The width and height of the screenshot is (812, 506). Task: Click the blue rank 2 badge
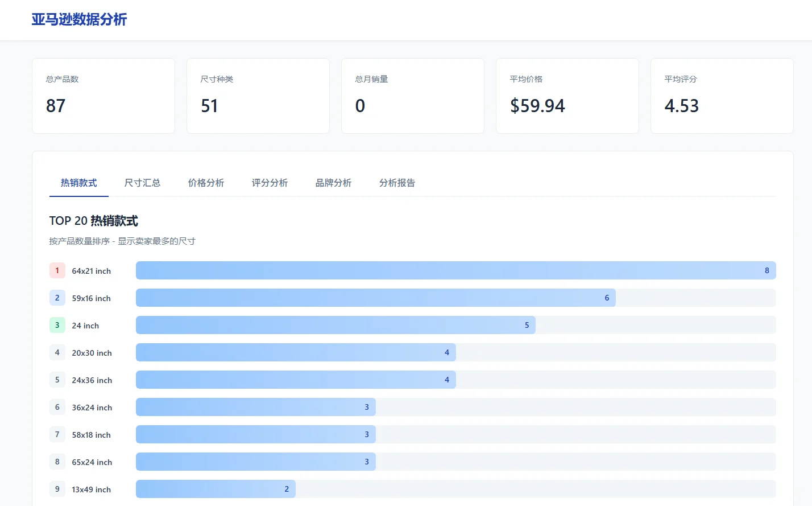point(57,298)
